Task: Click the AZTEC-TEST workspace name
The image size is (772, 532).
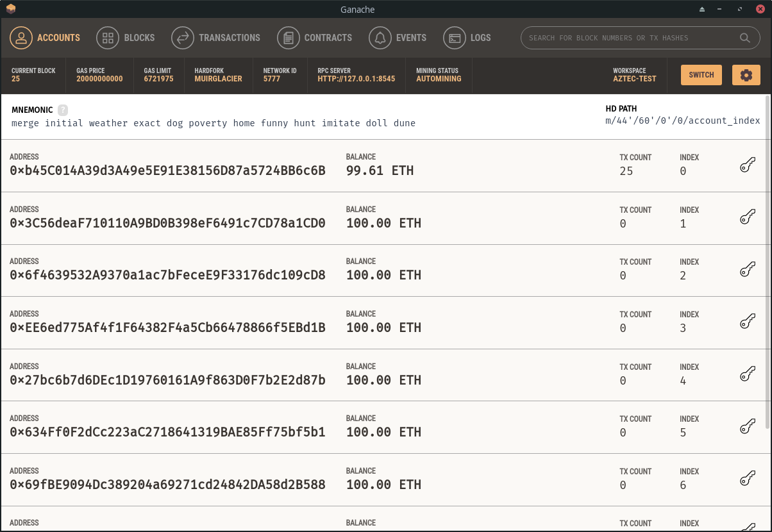Action: point(635,79)
